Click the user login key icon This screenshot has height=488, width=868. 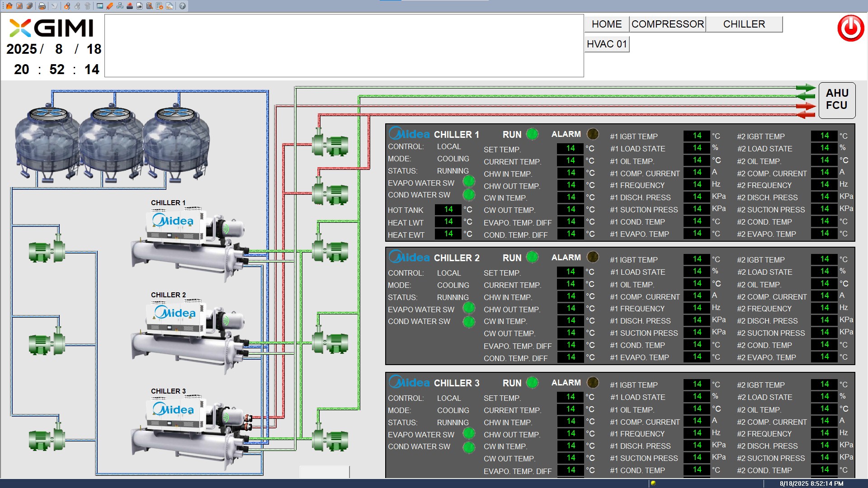pyautogui.click(x=67, y=6)
